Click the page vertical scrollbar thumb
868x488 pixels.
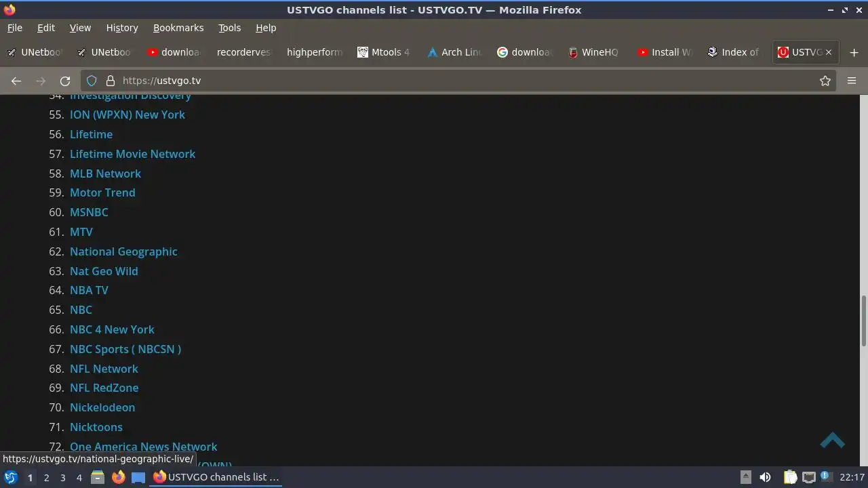click(x=863, y=321)
